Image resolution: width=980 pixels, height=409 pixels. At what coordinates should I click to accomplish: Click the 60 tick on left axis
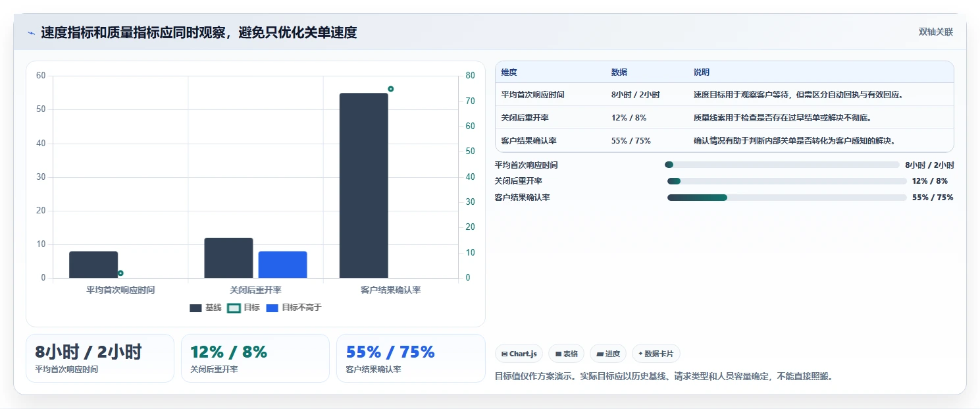click(x=41, y=76)
